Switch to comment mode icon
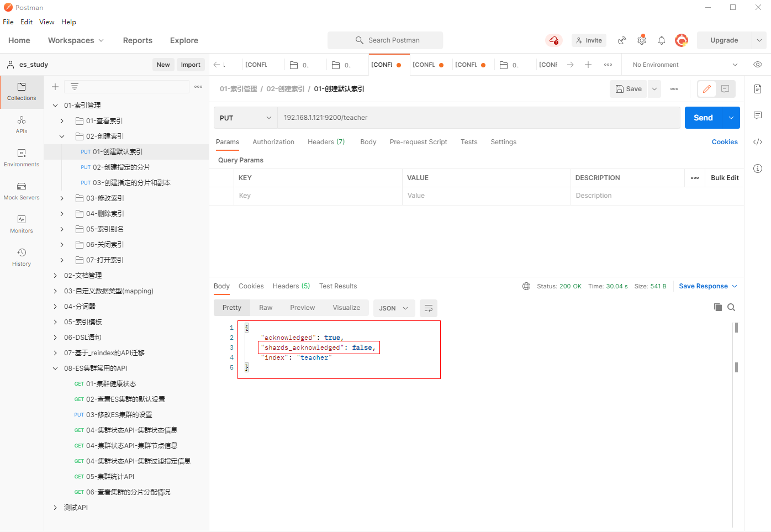 point(725,89)
